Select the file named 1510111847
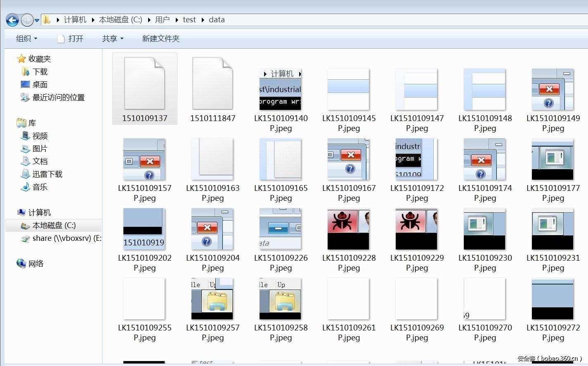This screenshot has height=366, width=588. click(x=213, y=89)
